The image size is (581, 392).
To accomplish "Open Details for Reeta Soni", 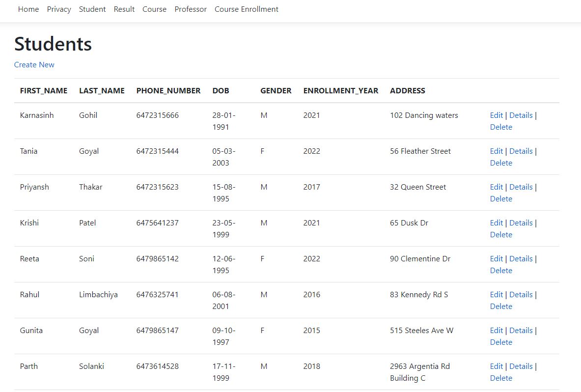I will pos(521,258).
